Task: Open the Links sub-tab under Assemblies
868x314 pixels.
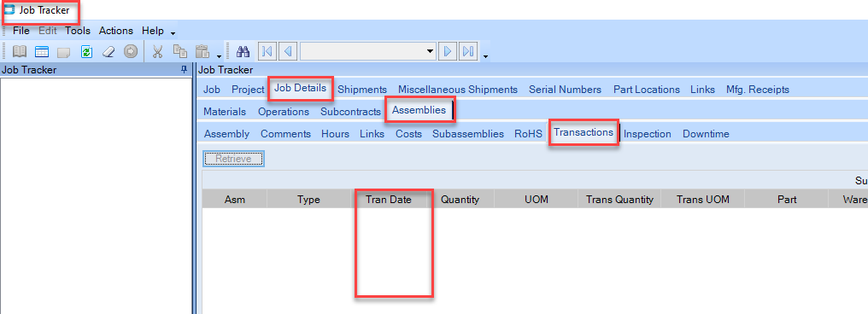Action: click(372, 134)
